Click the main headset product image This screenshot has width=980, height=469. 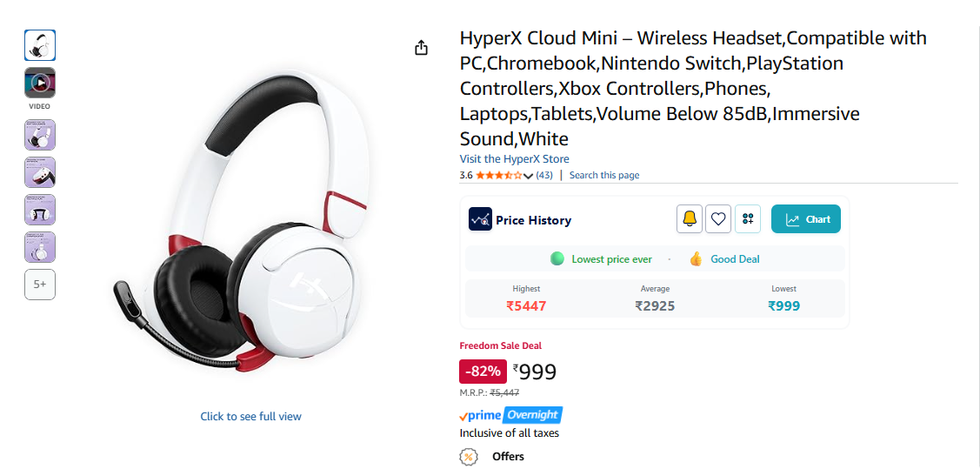pos(240,224)
